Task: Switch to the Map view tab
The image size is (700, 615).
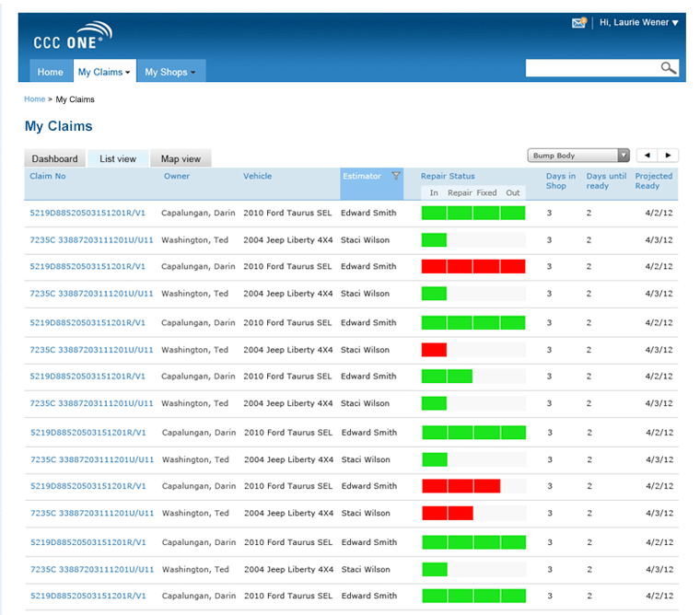Action: pos(181,158)
